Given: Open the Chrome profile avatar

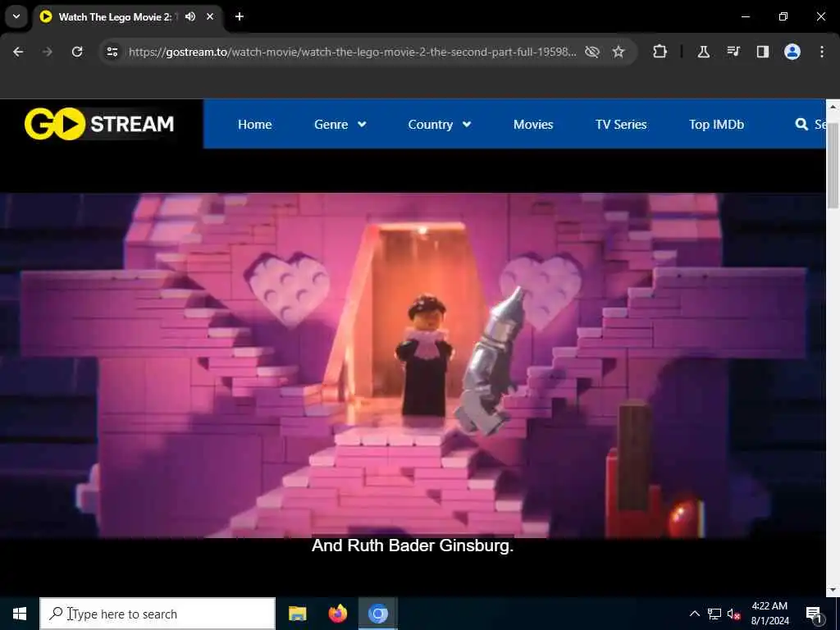Looking at the screenshot, I should click(x=792, y=52).
